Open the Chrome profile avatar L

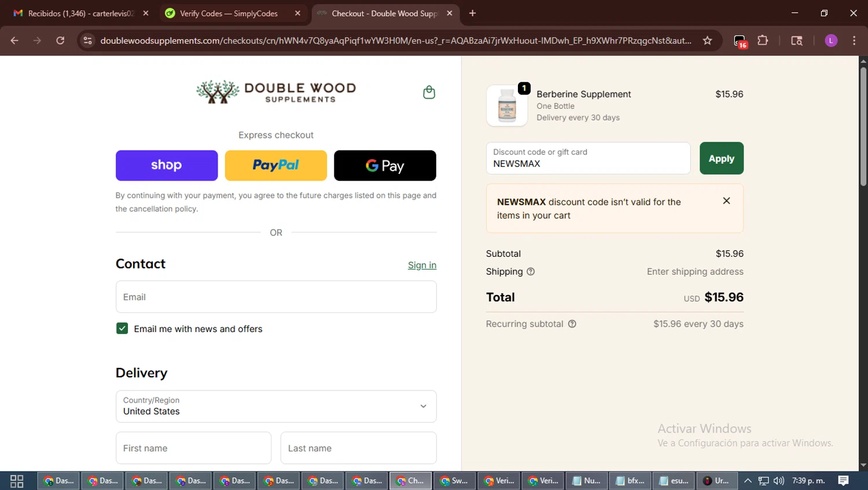831,40
